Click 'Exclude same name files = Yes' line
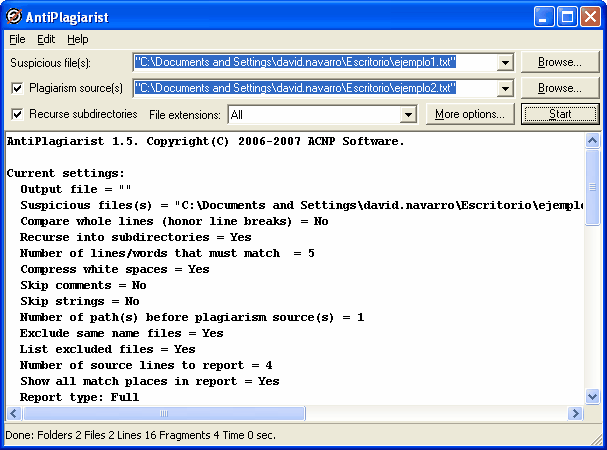The image size is (607, 450). pyautogui.click(x=122, y=333)
